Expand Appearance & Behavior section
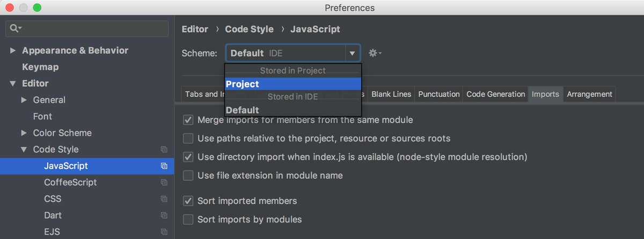 coord(13,51)
